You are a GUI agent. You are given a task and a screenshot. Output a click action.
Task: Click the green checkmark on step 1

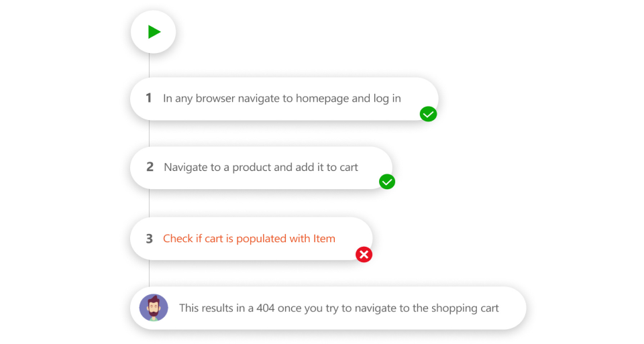429,114
